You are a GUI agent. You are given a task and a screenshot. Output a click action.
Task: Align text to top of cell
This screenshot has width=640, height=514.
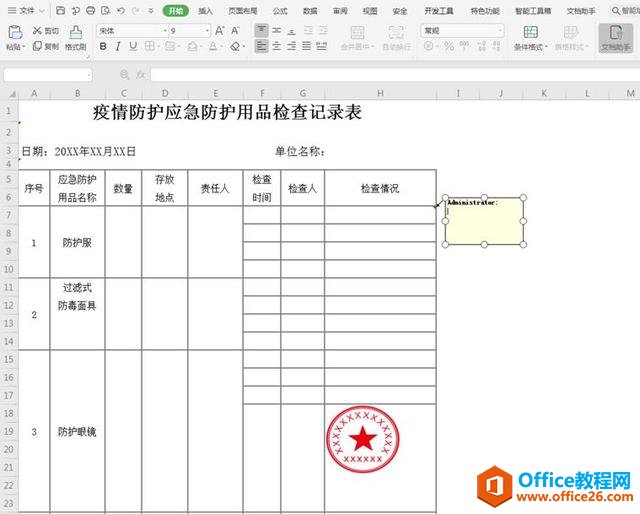(262, 31)
